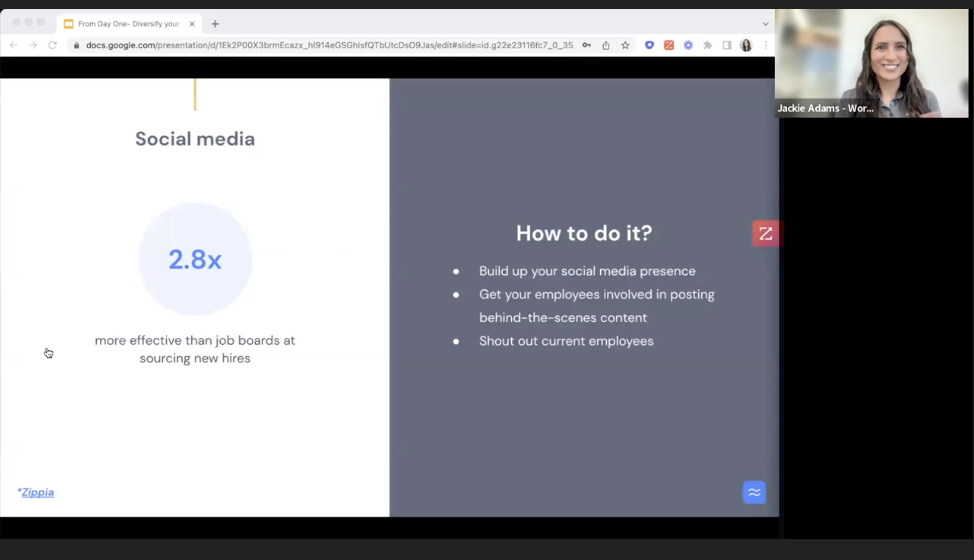Click the share page icon
Image resolution: width=974 pixels, height=560 pixels.
[x=606, y=45]
